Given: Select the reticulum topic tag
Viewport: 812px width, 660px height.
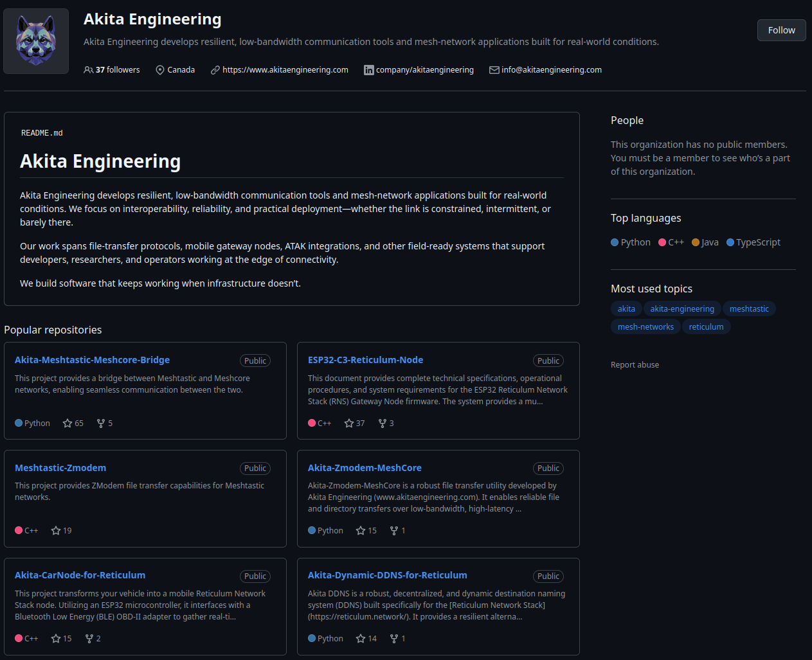Looking at the screenshot, I should [706, 327].
